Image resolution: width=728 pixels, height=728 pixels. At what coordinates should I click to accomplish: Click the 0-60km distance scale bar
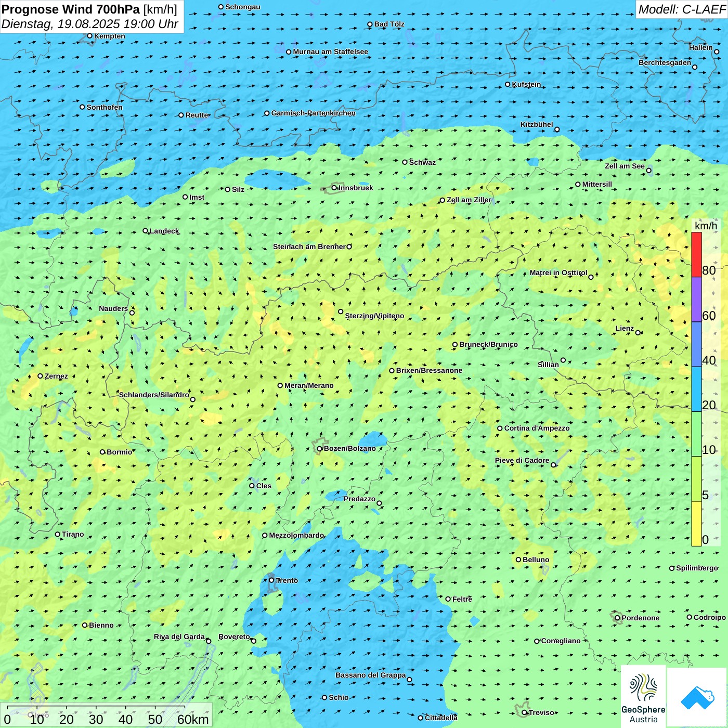click(x=96, y=707)
